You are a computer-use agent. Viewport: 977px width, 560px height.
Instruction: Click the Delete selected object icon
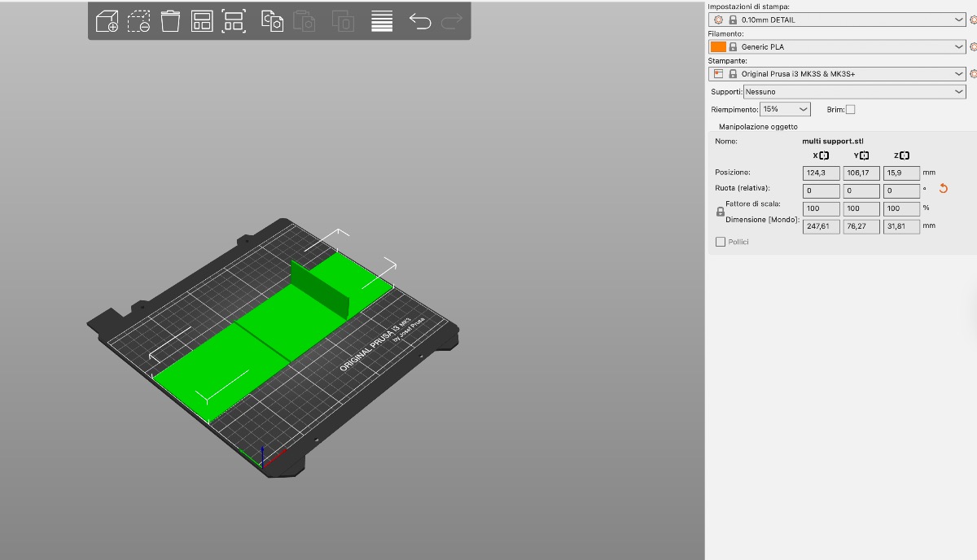[x=138, y=22]
